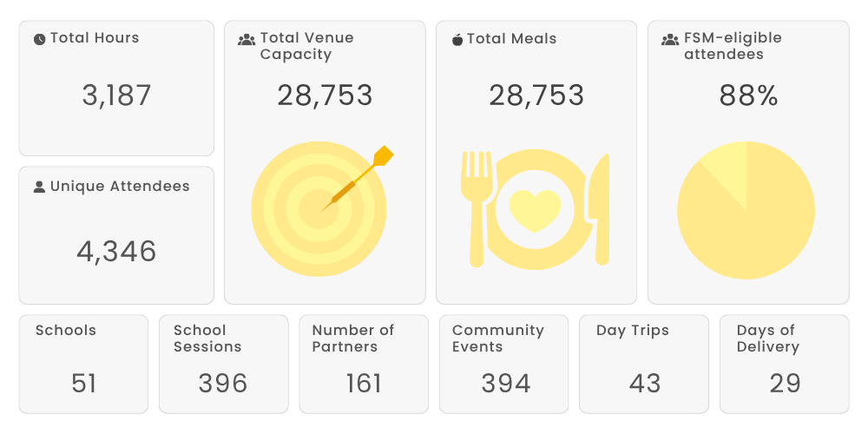Select the School Sessions card showing 396

223,363
